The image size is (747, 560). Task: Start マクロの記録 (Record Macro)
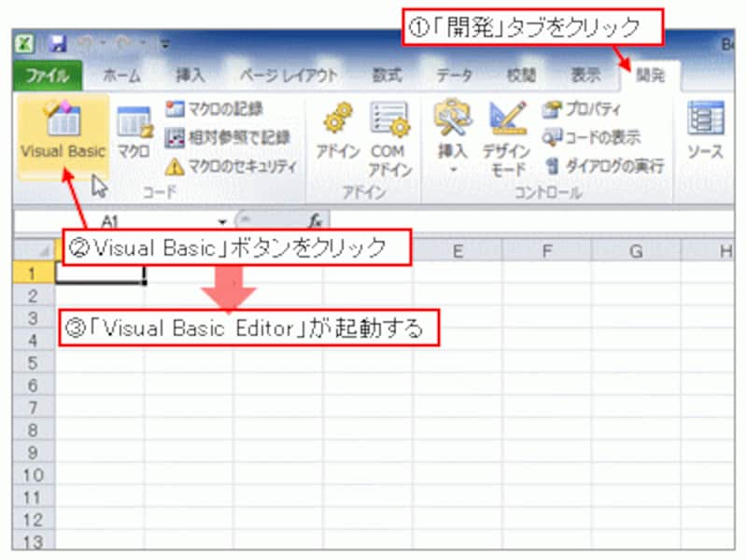[x=214, y=109]
